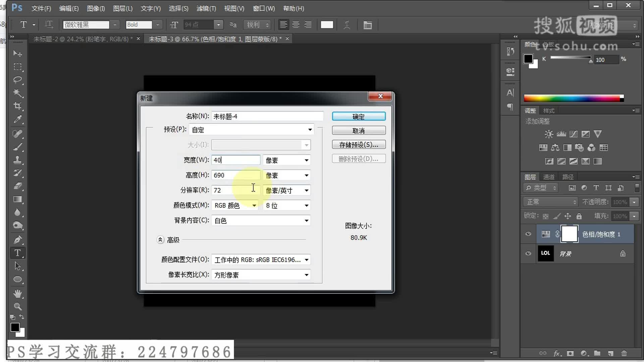Viewport: 644px width, 362px height.
Task: Select the Zoom tool
Action: 18,307
